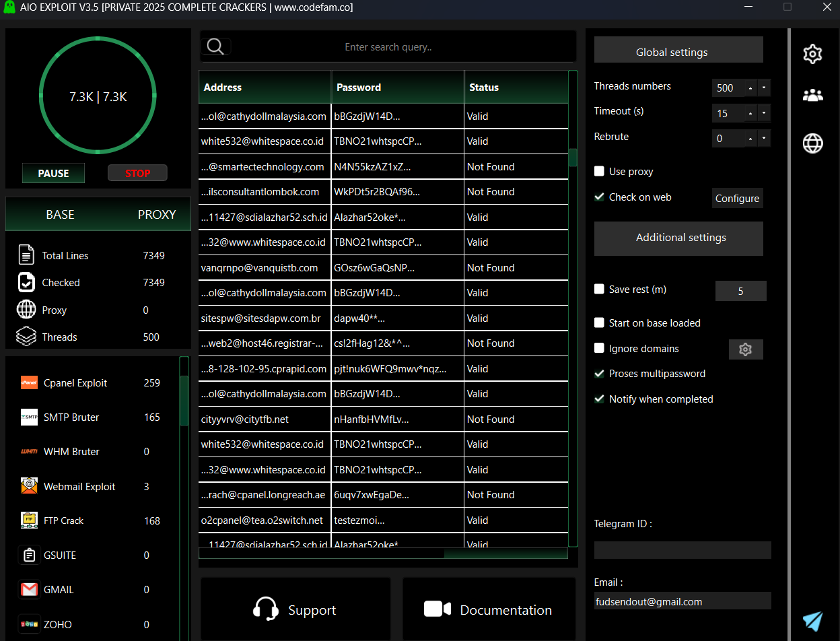Select the SMTP Bruter module icon

pos(29,417)
